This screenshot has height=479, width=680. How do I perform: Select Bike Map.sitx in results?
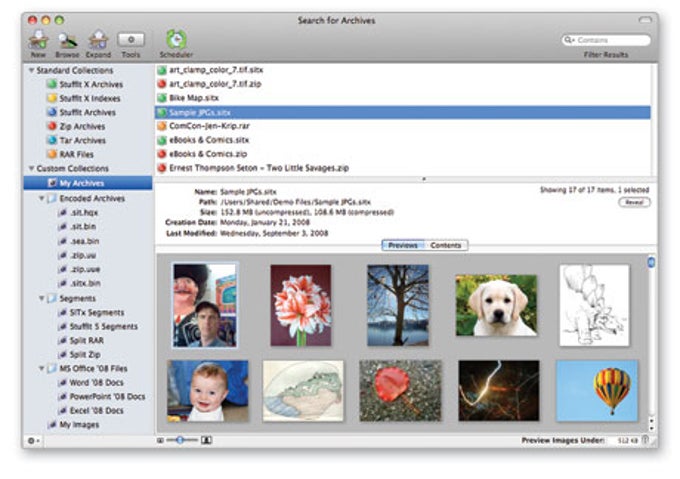[402, 98]
